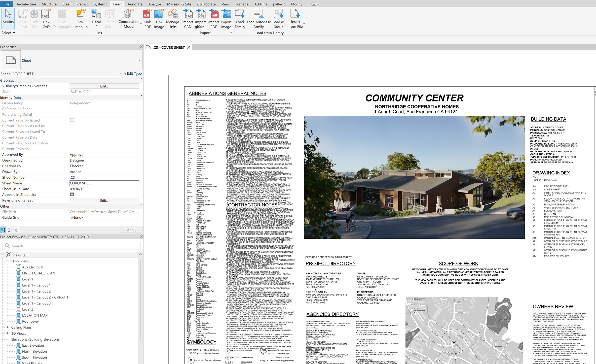Click the Coordination Model tool
This screenshot has height=364, width=596.
click(129, 19)
